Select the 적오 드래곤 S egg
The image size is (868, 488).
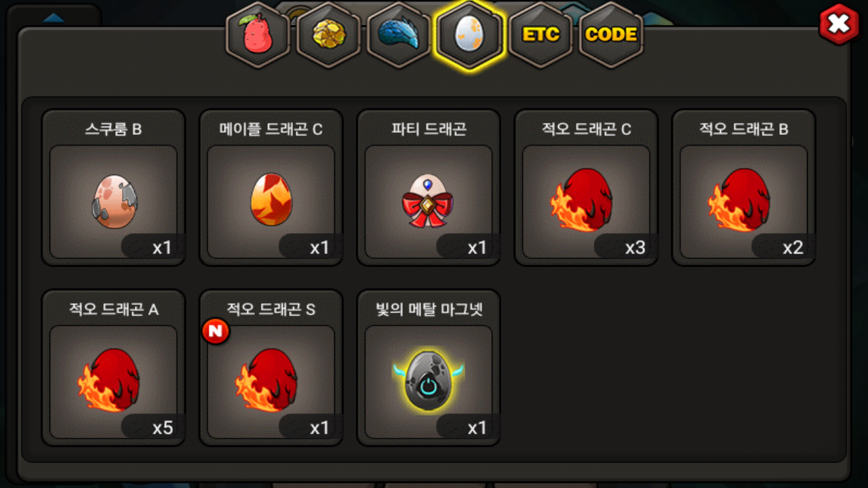[271, 368]
